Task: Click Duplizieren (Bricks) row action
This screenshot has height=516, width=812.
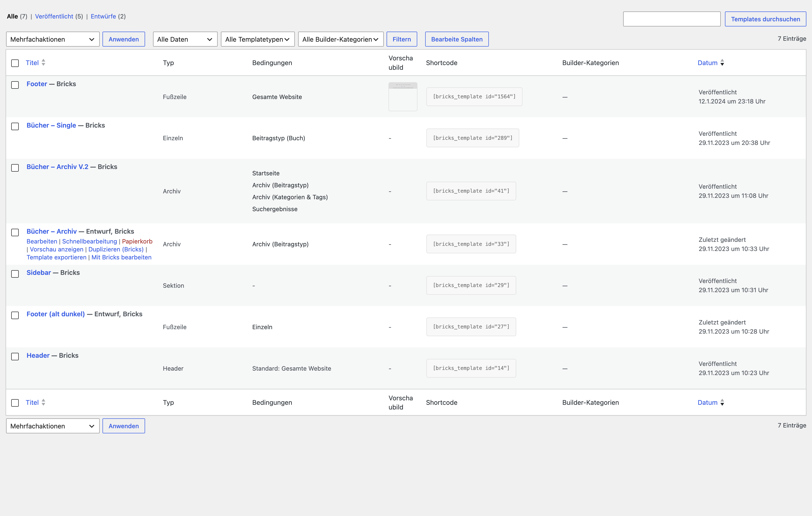Action: coord(116,249)
